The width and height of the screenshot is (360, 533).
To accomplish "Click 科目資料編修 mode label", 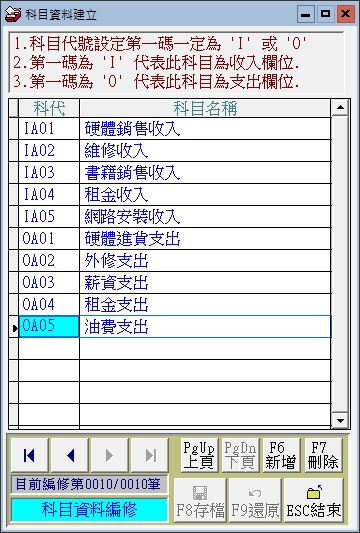I will [x=89, y=509].
